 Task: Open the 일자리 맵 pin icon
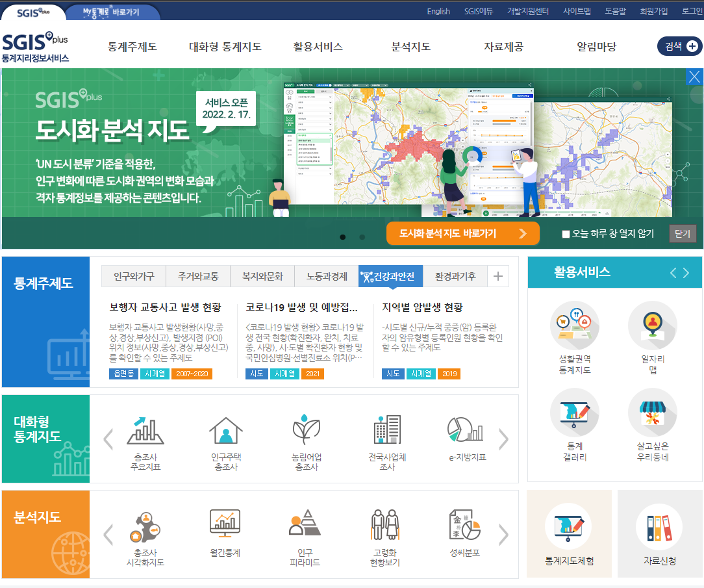point(652,326)
